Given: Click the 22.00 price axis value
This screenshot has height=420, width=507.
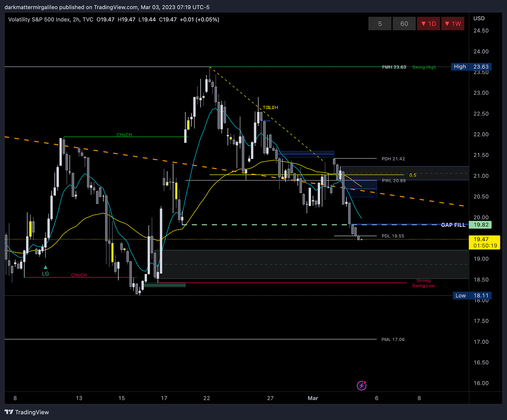Looking at the screenshot, I should point(481,134).
